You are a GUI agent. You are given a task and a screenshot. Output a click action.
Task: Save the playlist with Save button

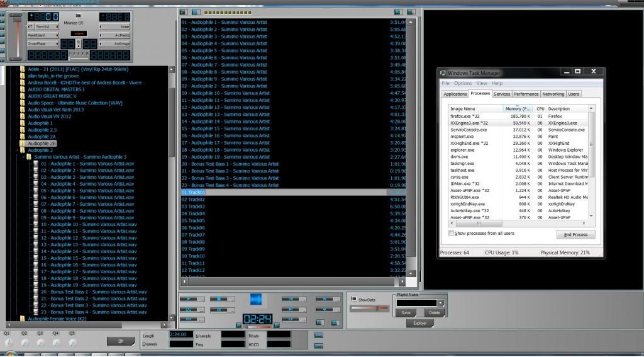(x=406, y=313)
